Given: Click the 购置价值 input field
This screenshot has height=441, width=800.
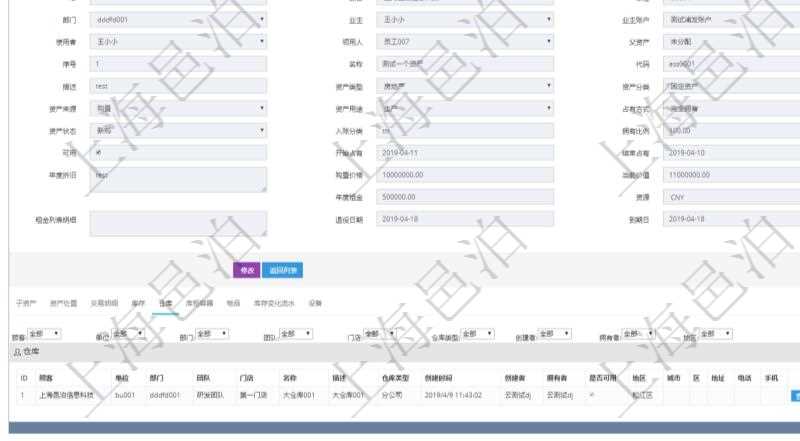Looking at the screenshot, I should point(465,174).
